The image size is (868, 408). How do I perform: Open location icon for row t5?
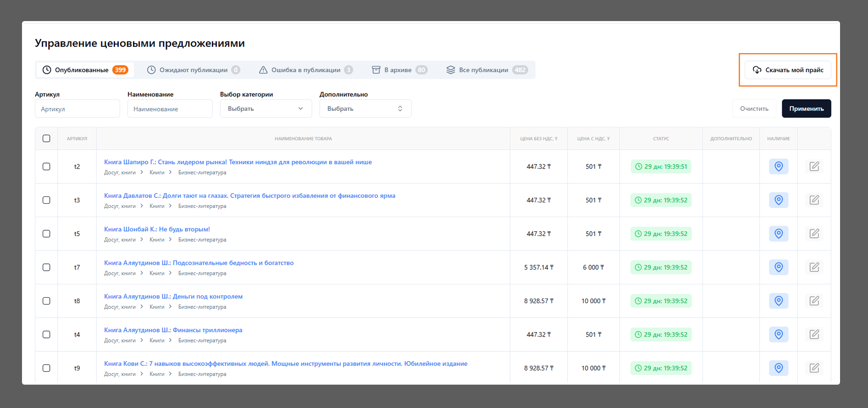[778, 234]
